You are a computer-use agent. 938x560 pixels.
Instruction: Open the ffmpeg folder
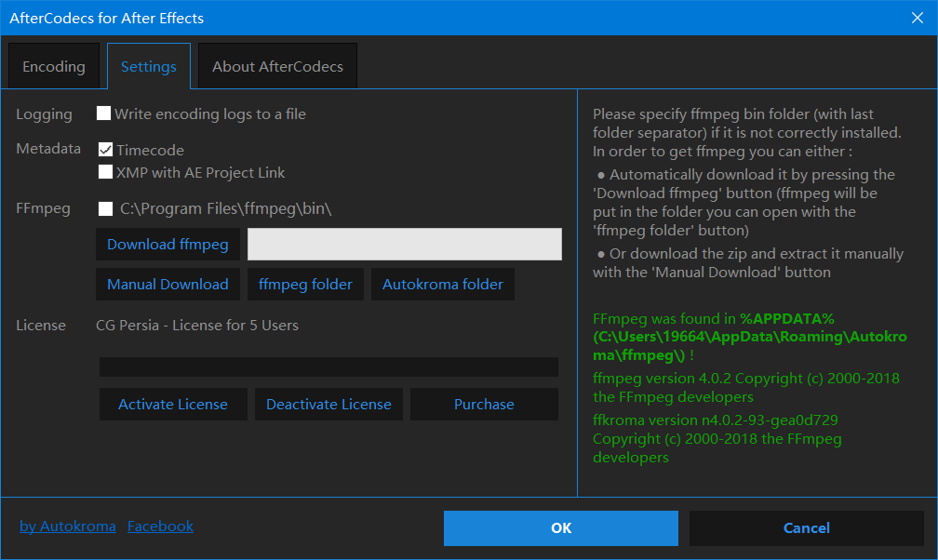[x=305, y=285]
